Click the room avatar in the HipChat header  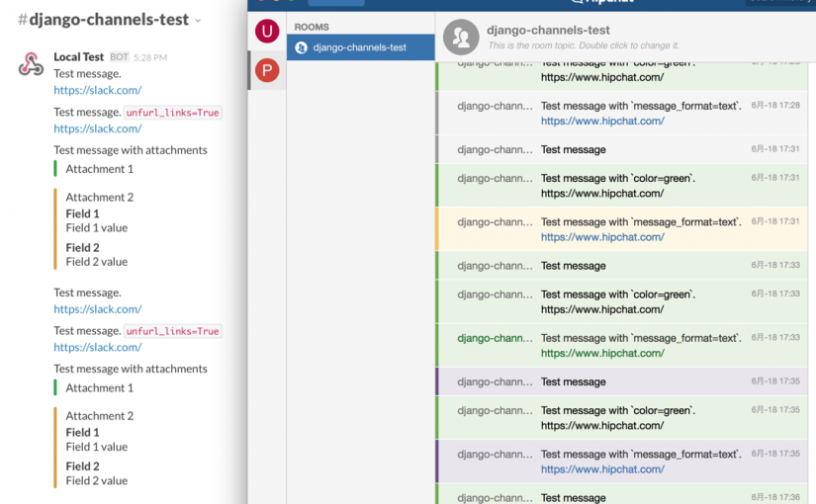pyautogui.click(x=461, y=38)
